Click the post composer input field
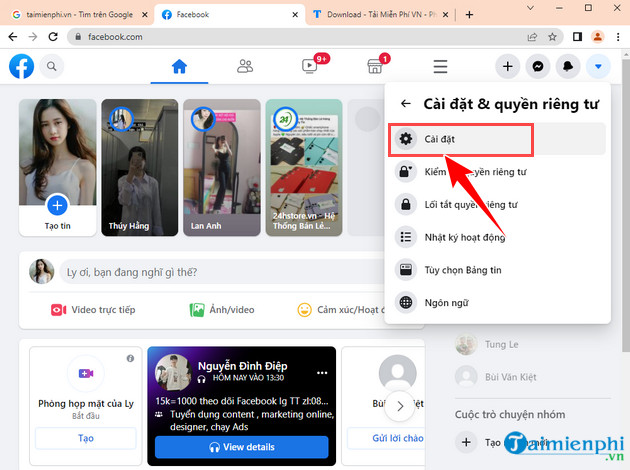 click(222, 272)
